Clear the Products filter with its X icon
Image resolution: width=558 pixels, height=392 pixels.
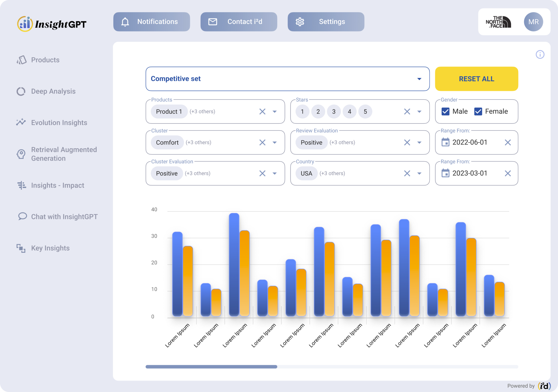(262, 111)
